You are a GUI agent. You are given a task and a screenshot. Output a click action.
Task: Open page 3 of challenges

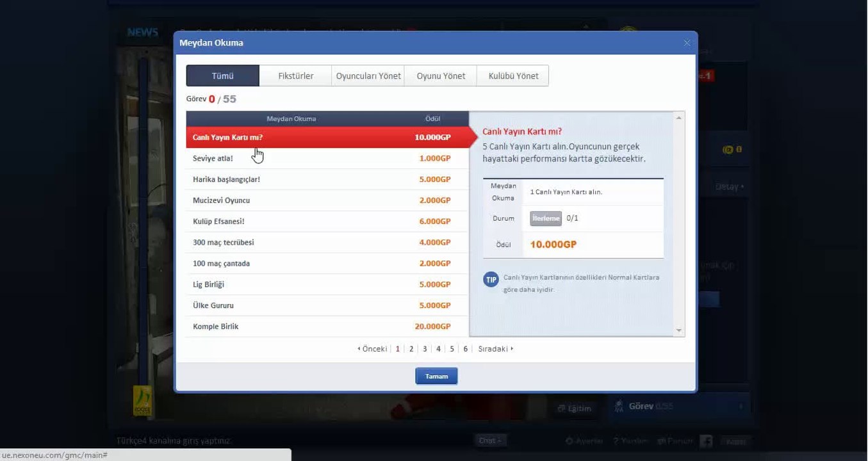click(x=425, y=349)
